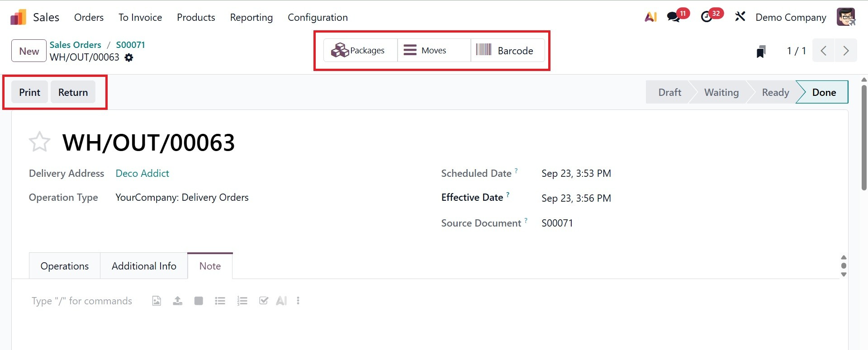This screenshot has width=868, height=350.
Task: Click the Waiting status stage
Action: click(x=721, y=92)
